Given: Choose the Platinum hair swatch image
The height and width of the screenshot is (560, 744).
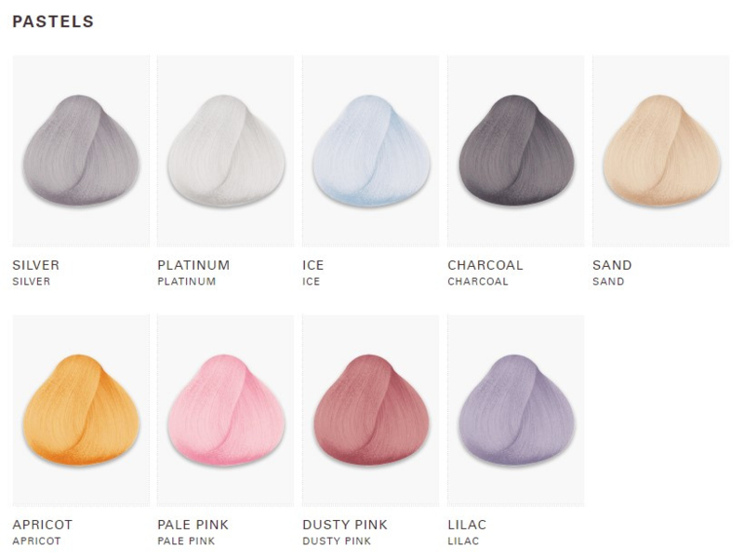Looking at the screenshot, I should tap(226, 151).
